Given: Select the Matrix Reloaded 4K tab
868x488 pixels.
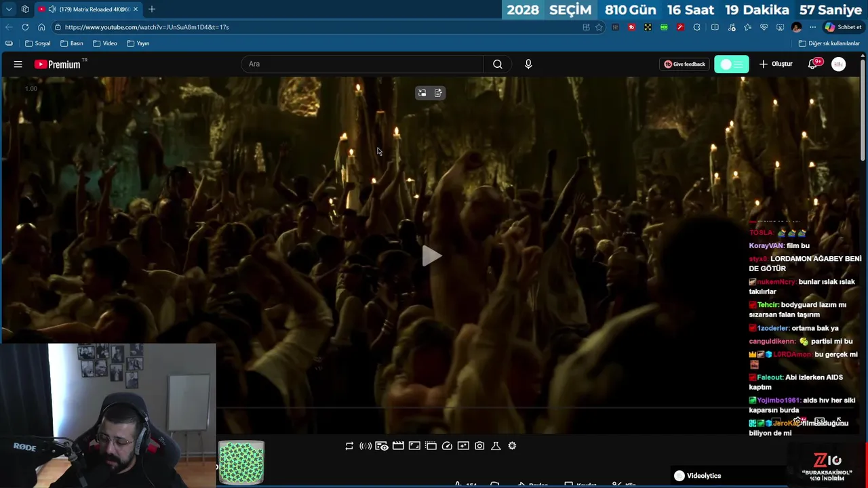Looking at the screenshot, I should 88,9.
